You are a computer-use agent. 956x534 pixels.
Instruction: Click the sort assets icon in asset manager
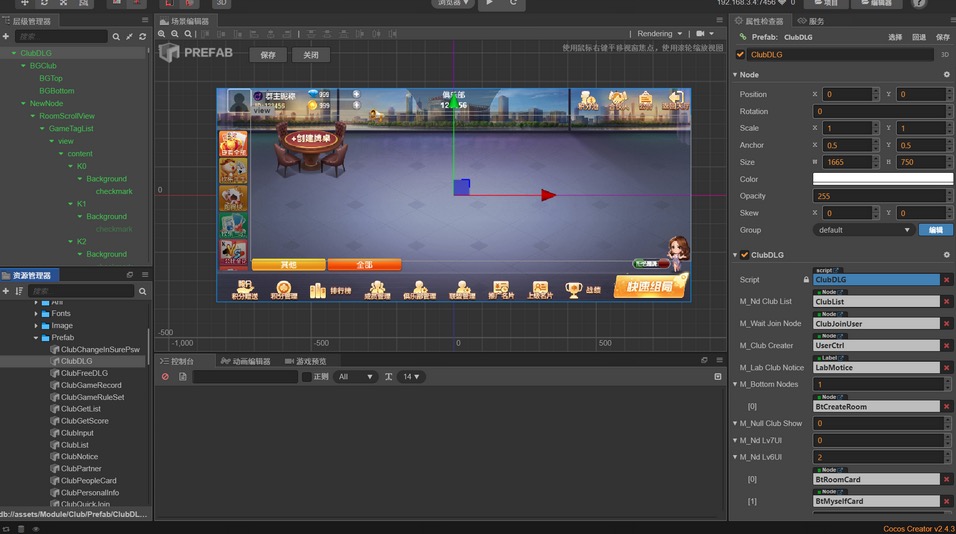click(x=19, y=291)
